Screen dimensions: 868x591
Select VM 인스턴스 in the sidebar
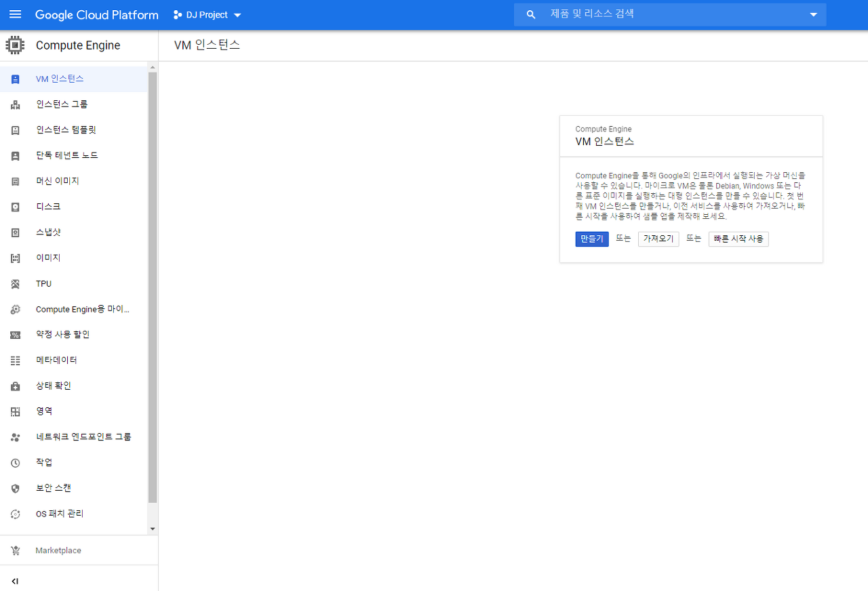[x=74, y=79]
